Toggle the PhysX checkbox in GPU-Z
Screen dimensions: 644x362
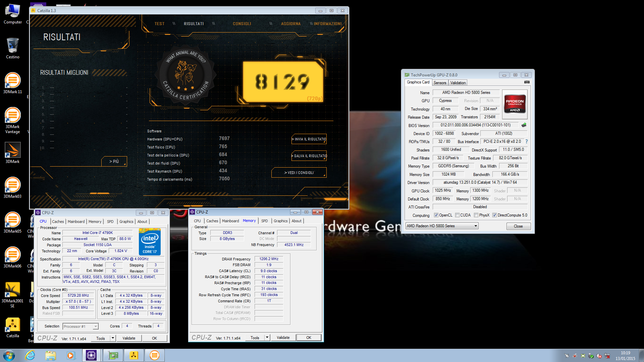point(476,215)
